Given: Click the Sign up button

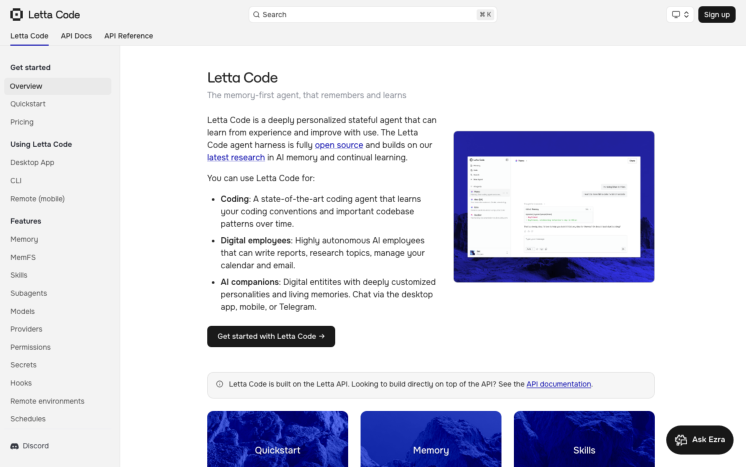Looking at the screenshot, I should coord(717,15).
